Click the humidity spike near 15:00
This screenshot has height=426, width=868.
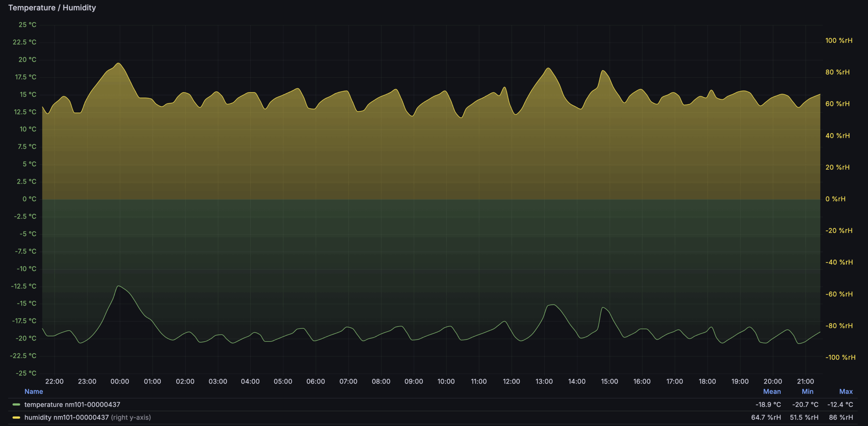click(603, 71)
